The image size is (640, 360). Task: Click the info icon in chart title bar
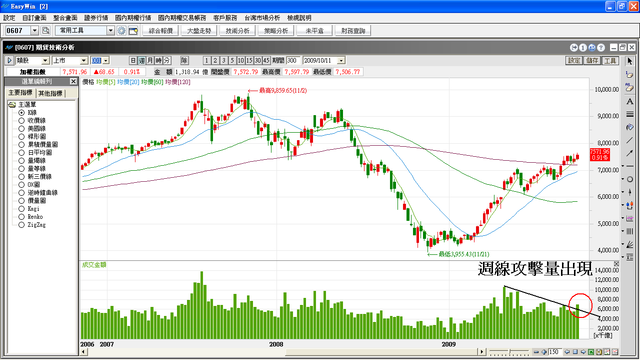coord(583,48)
